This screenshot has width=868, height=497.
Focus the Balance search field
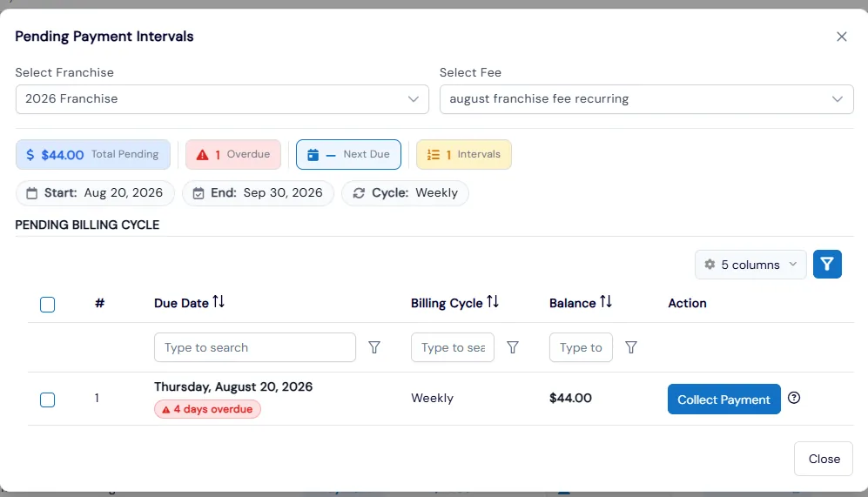click(x=581, y=347)
